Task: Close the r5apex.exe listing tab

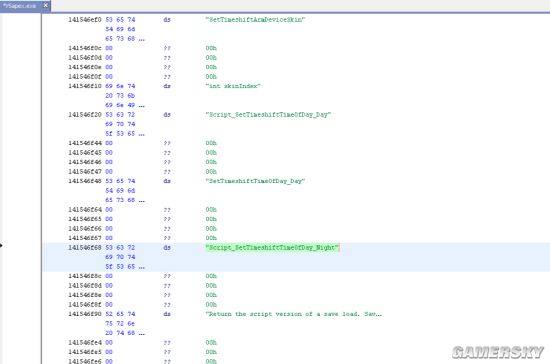Action: tap(46, 5)
